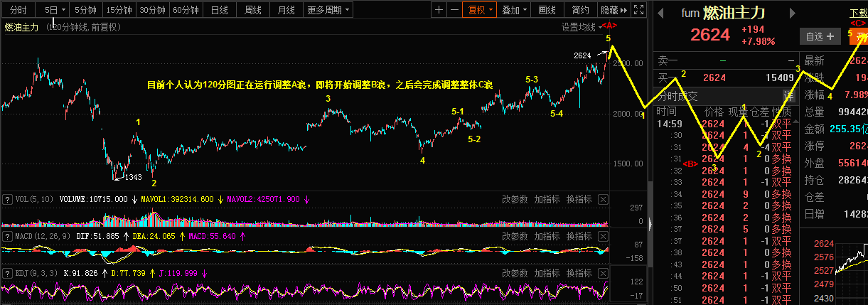
Task: Select the 30分钟 chart period
Action: coord(152,10)
